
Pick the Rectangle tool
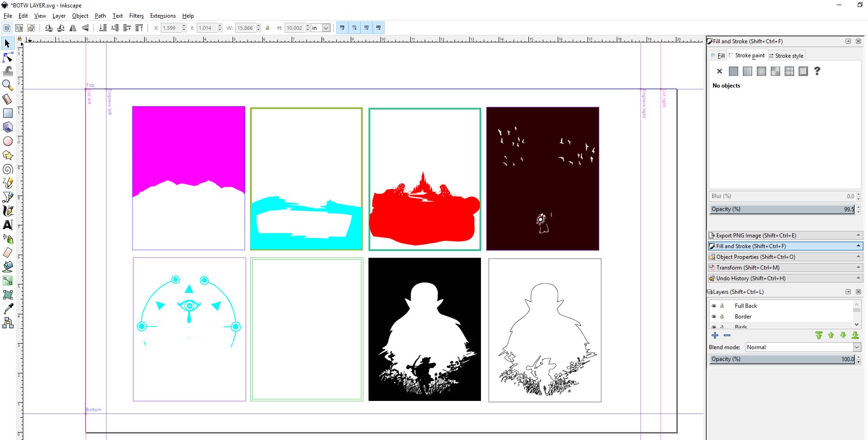point(7,113)
